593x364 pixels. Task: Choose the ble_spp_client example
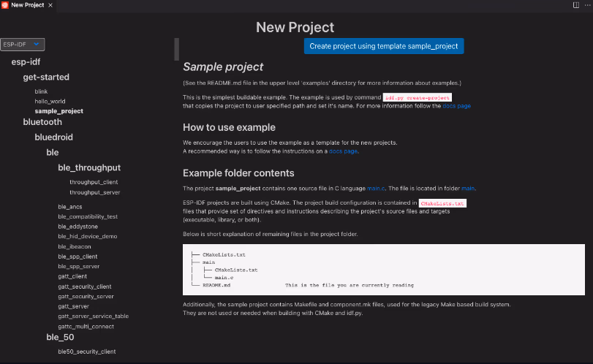78,257
